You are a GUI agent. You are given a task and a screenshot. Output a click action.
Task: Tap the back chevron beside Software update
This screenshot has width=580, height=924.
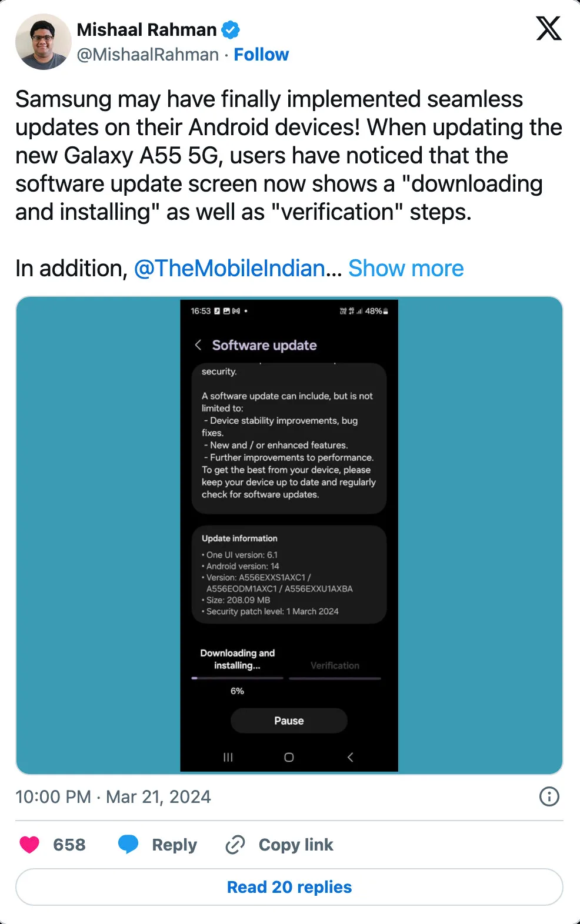click(198, 345)
